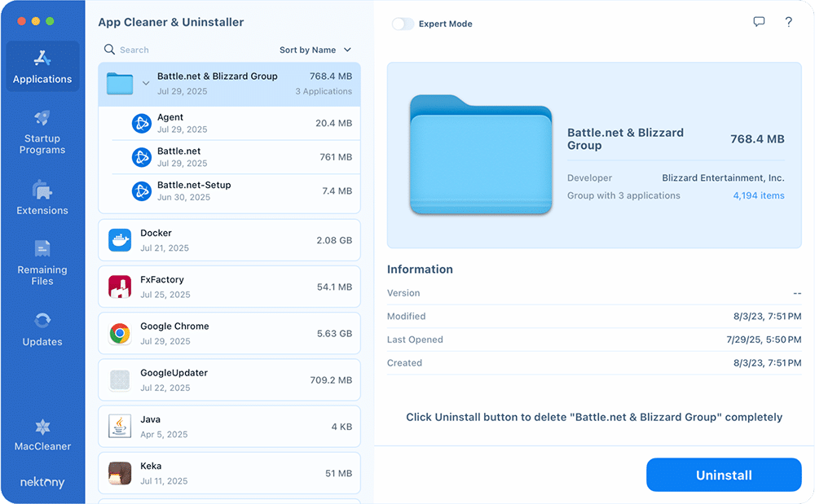This screenshot has width=815, height=504.
Task: Select the Battle.net-Setup row name
Action: 194,185
